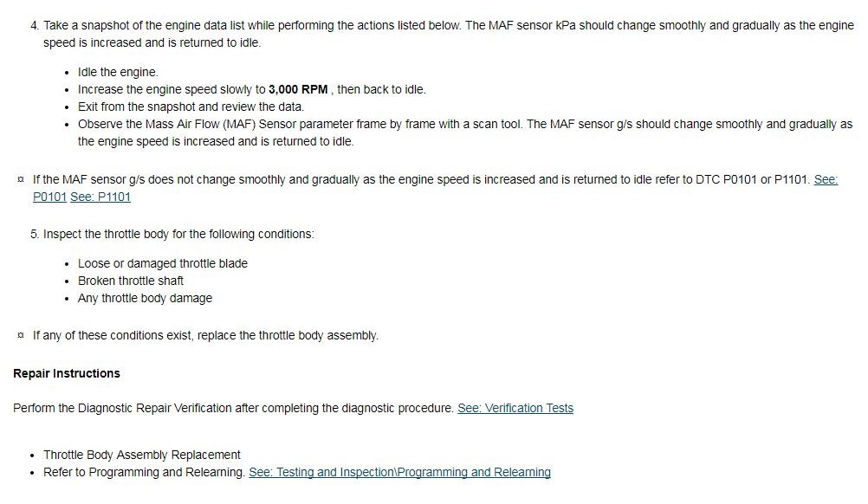Open the "See: P1101" link

100,197
